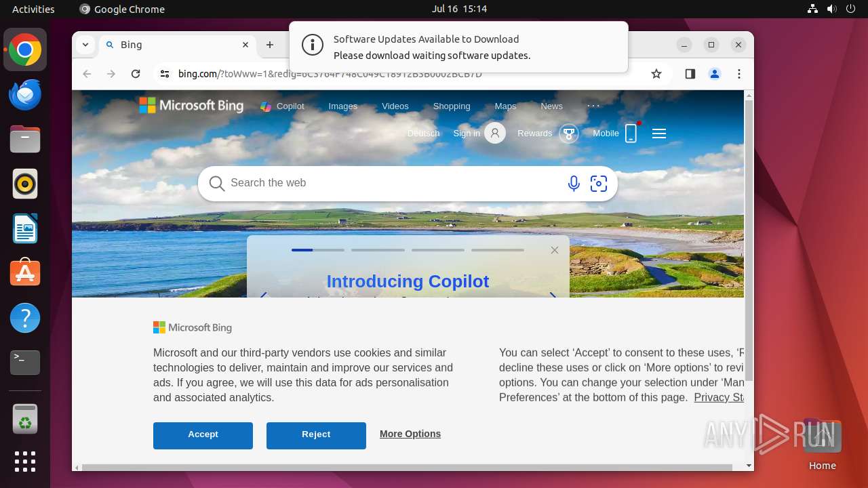Open Chrome side panel
The height and width of the screenshot is (488, 868).
(690, 74)
